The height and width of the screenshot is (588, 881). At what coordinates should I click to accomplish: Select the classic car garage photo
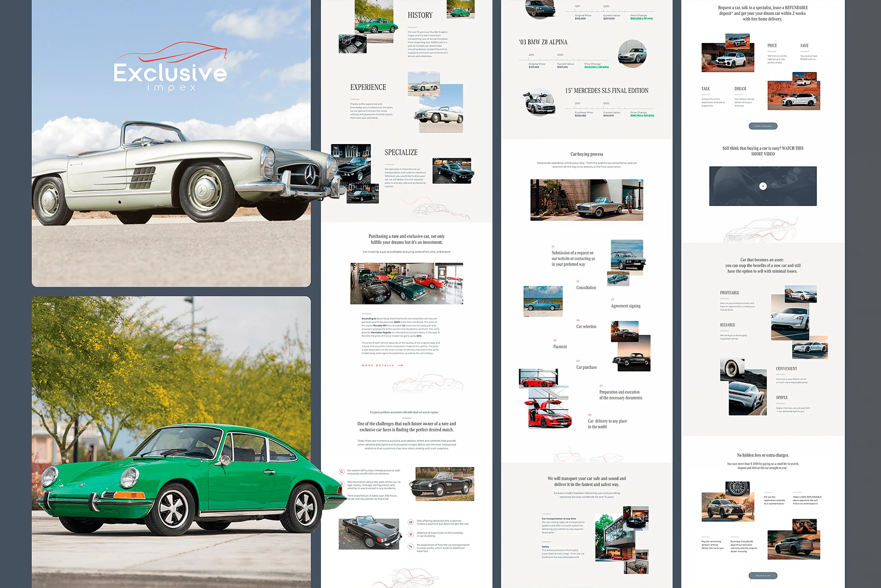tap(407, 283)
